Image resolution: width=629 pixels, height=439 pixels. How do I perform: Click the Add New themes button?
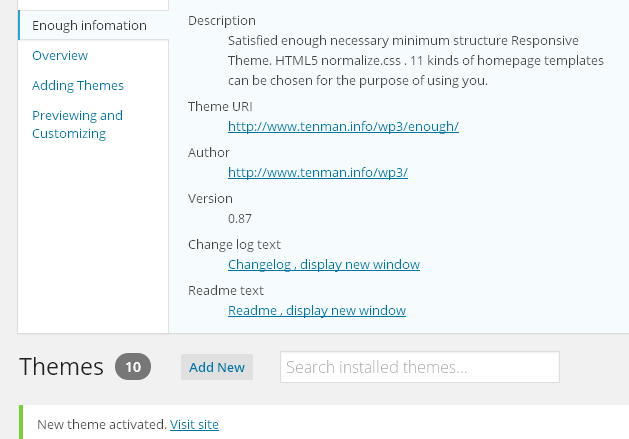click(217, 367)
